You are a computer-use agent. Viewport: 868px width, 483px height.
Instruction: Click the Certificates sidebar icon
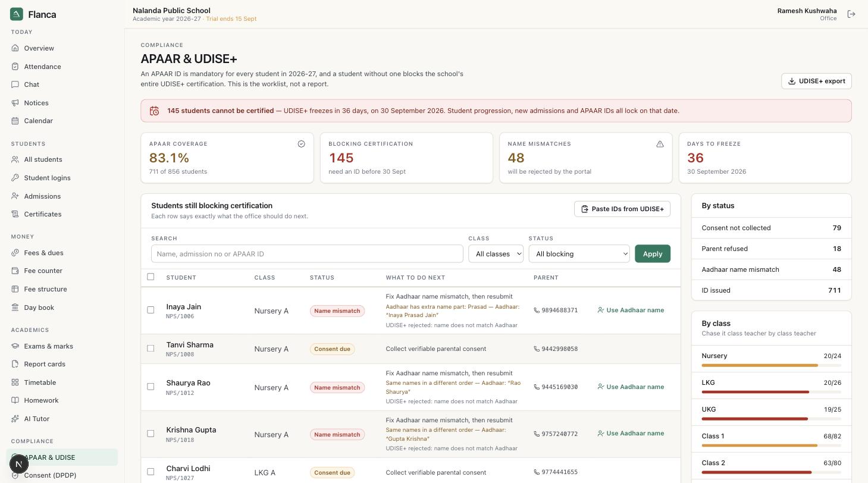click(x=15, y=214)
